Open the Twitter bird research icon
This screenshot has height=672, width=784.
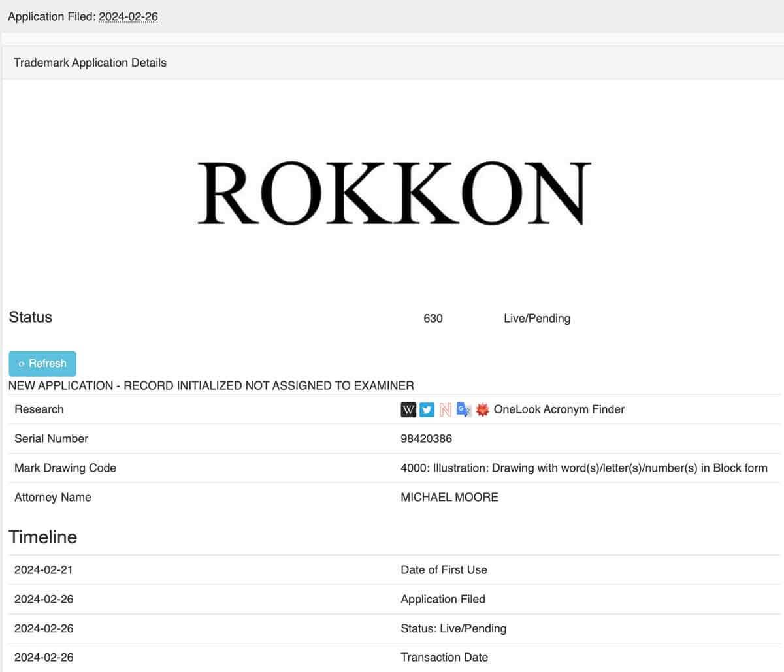click(427, 409)
